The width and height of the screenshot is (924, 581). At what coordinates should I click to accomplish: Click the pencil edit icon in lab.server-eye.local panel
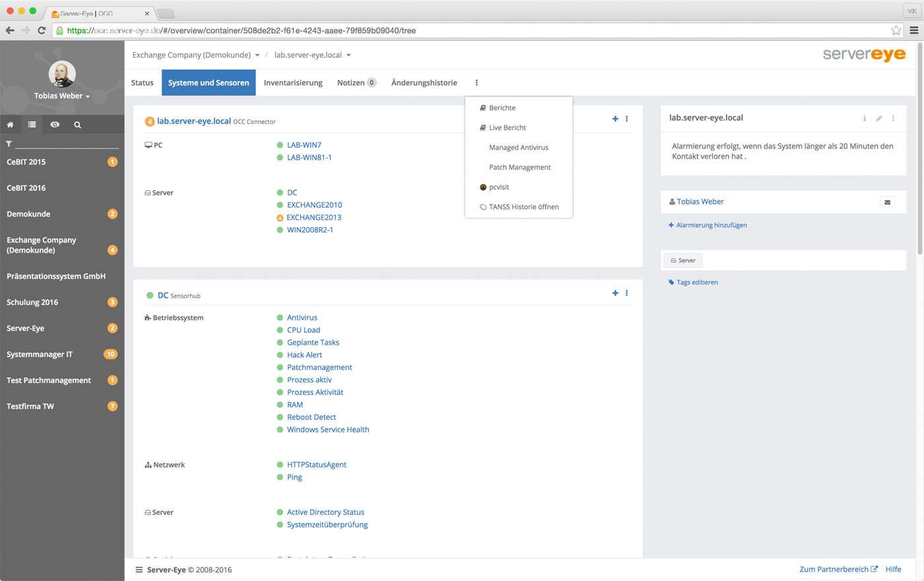pos(878,119)
